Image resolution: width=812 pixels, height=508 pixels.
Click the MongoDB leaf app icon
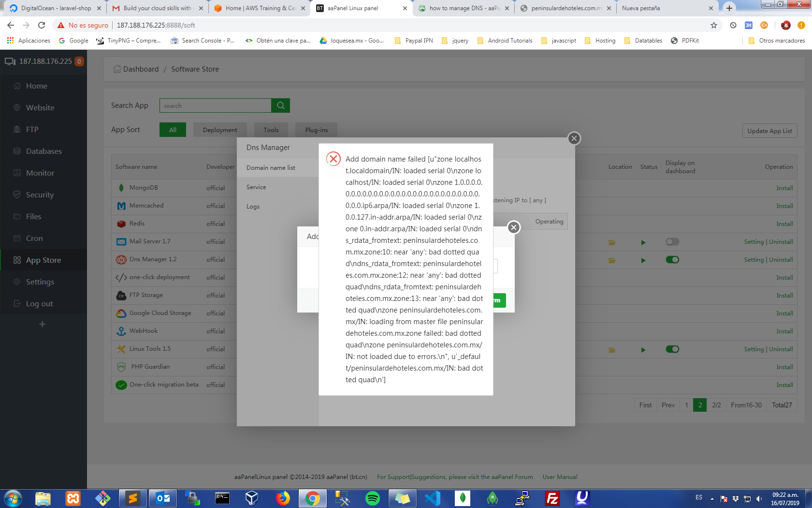point(121,188)
